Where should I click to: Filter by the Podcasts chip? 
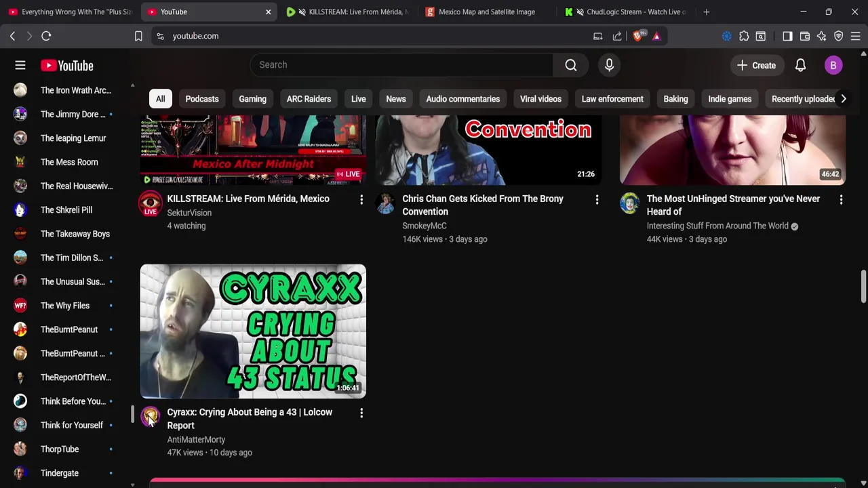click(202, 99)
